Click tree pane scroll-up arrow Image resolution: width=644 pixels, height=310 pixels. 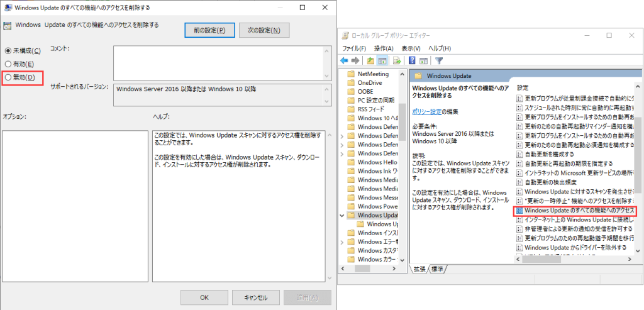pos(402,74)
